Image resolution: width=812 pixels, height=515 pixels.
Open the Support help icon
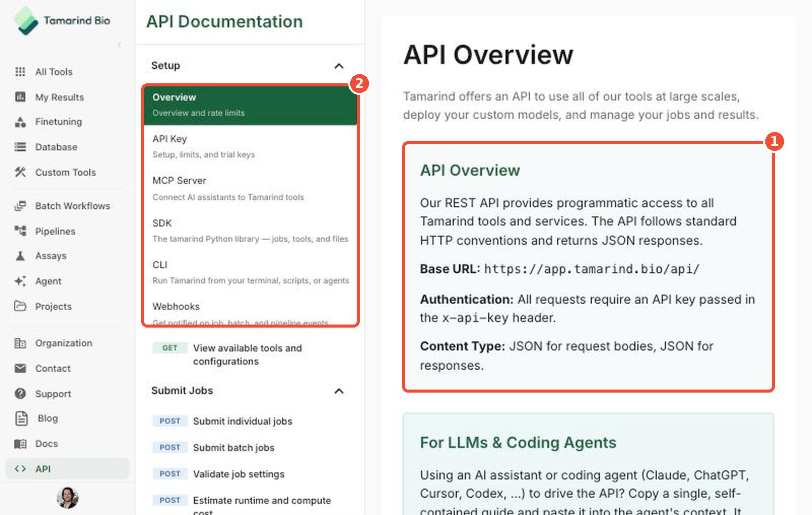pos(20,393)
